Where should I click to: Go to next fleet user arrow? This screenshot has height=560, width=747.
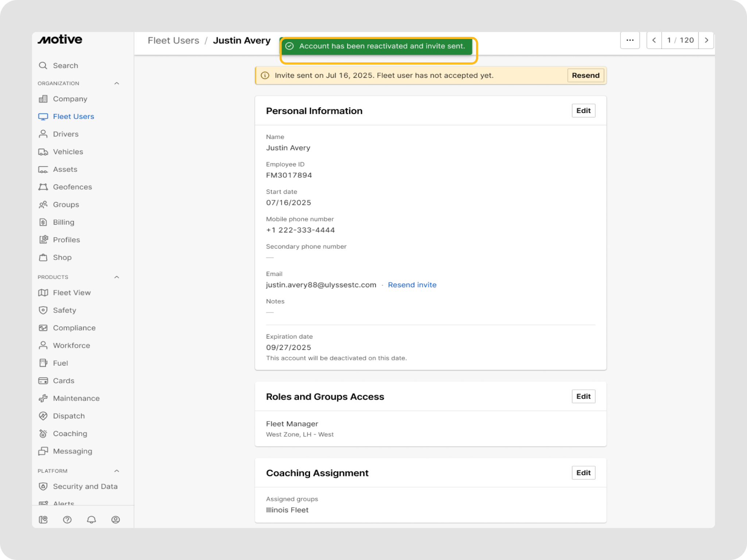pyautogui.click(x=706, y=40)
